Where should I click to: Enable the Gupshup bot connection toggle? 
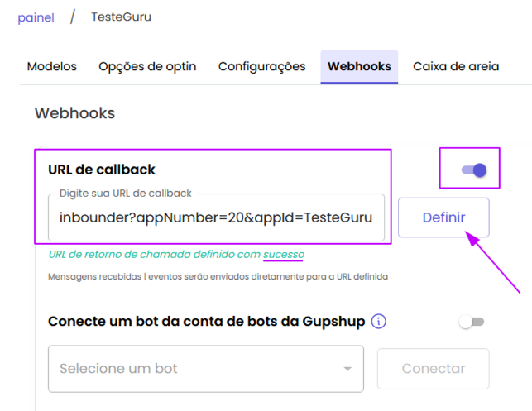coord(472,322)
